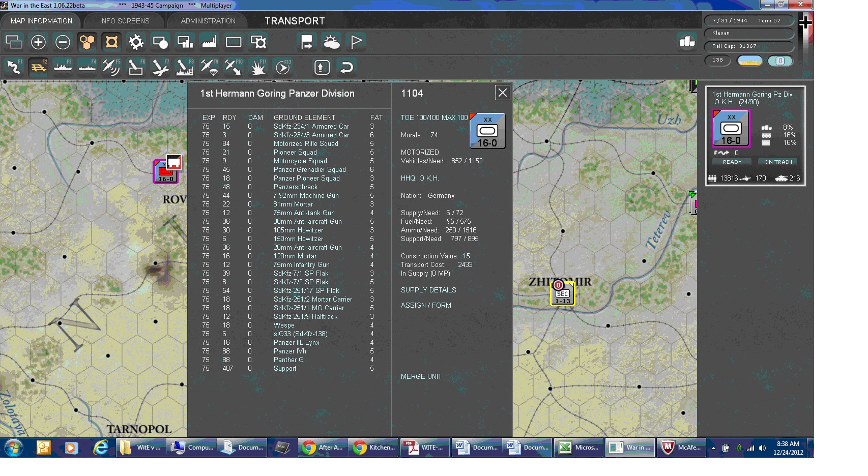Click the empty rectangle toolbar icon
Viewport: 868px width, 476px height.
tap(234, 42)
